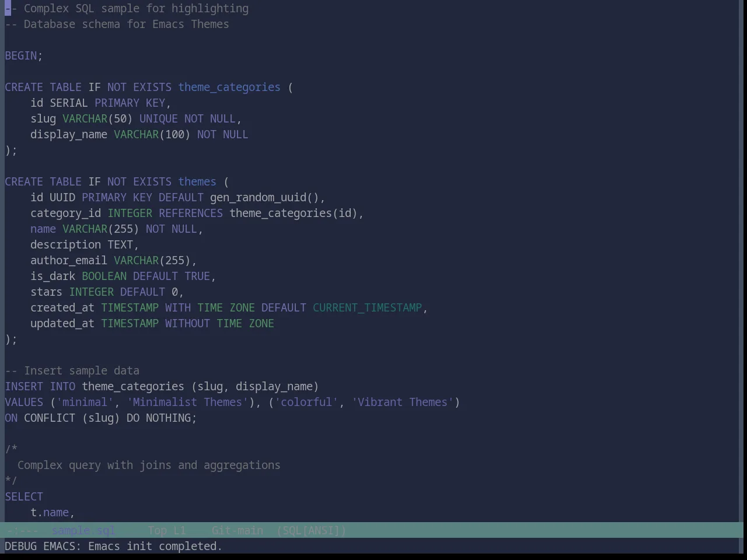
Task: Click 'themes' table name in second CREATE TABLE
Action: 197,181
